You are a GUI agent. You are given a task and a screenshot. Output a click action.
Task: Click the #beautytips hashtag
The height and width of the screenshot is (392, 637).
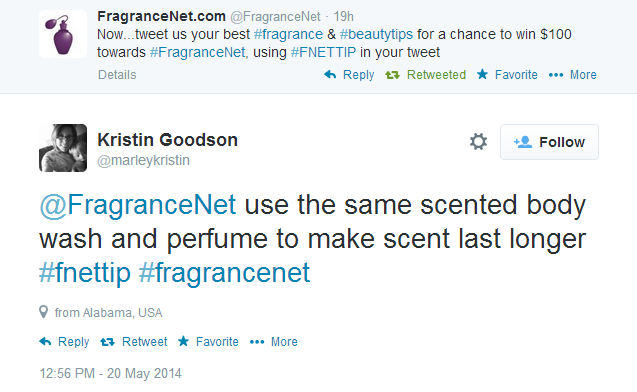[376, 35]
